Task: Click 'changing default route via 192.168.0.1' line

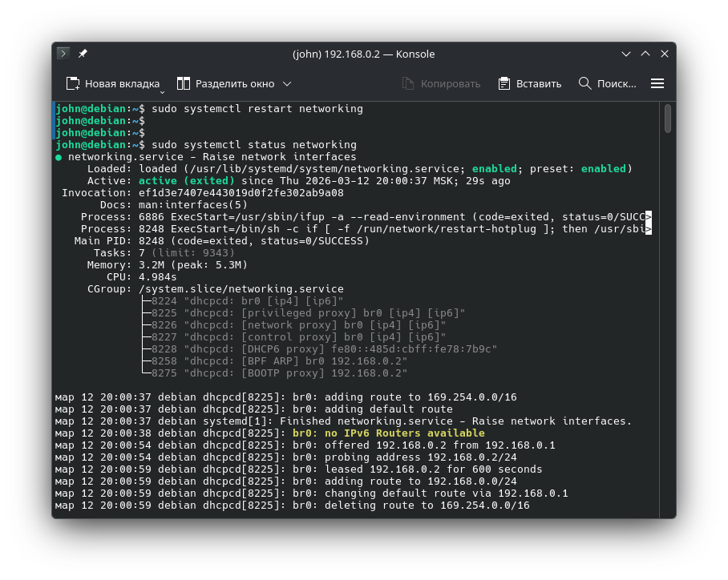Action: coord(312,493)
